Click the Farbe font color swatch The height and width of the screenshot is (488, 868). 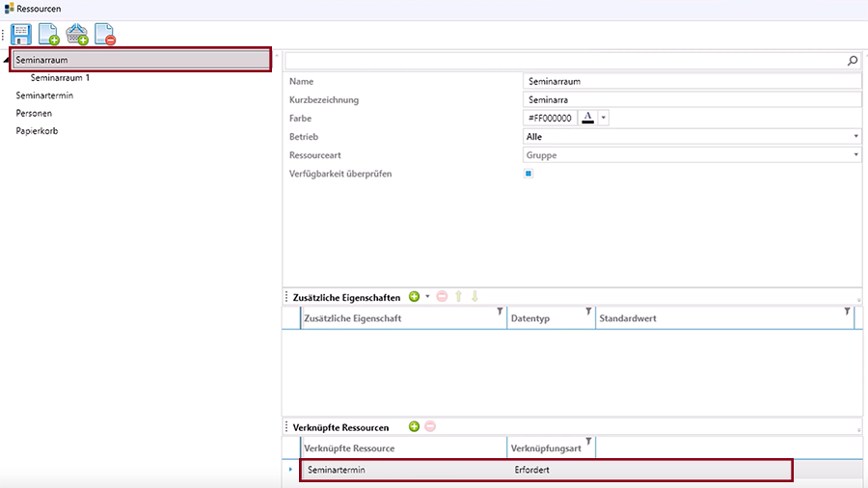click(x=587, y=118)
